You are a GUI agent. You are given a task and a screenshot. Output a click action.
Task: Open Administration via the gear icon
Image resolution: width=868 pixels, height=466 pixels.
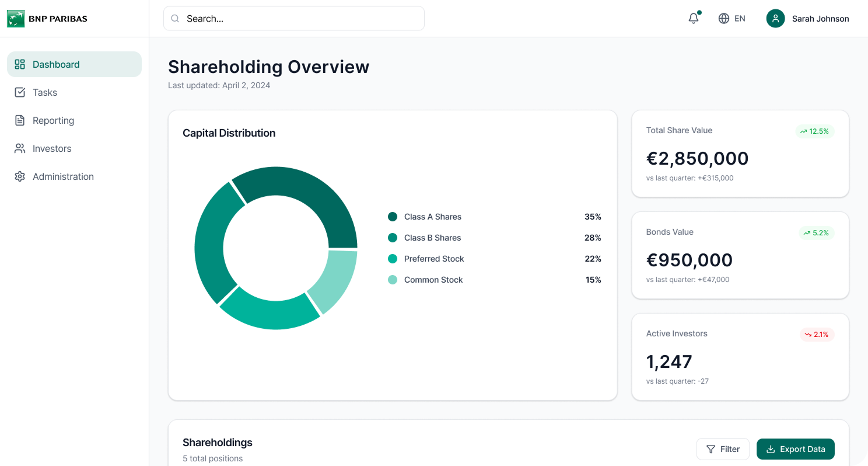[x=20, y=176]
